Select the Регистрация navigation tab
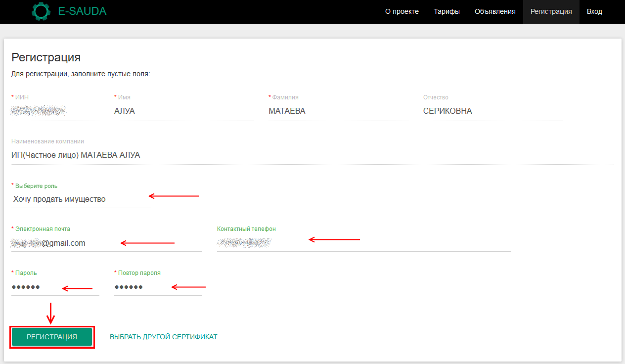 coord(551,11)
